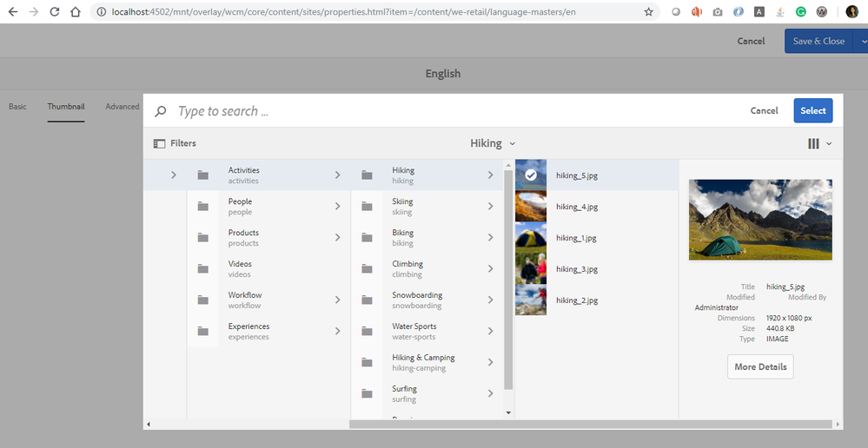Click the column view switcher icon
This screenshot has height=448, width=868.
[x=813, y=143]
